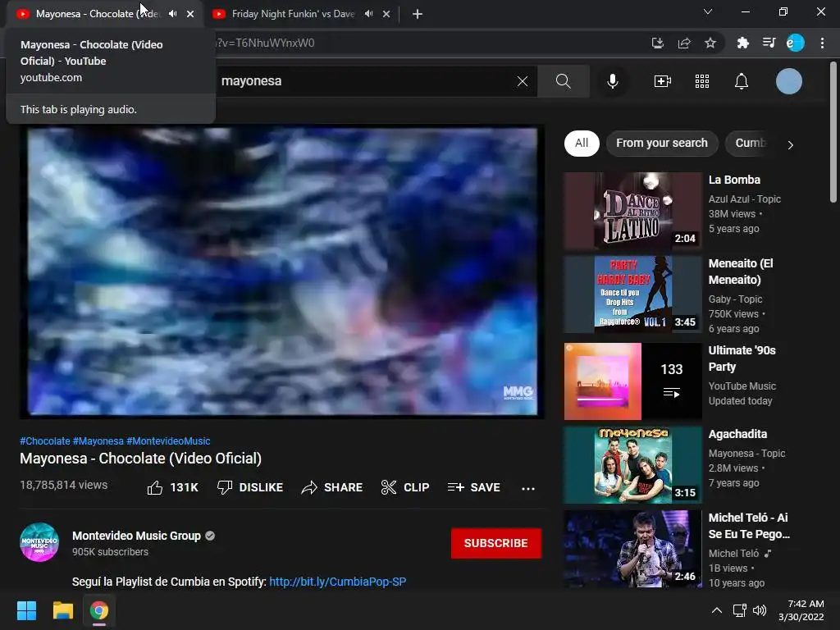Open the Windows Start menu
Viewport: 840px width, 630px height.
[26, 610]
